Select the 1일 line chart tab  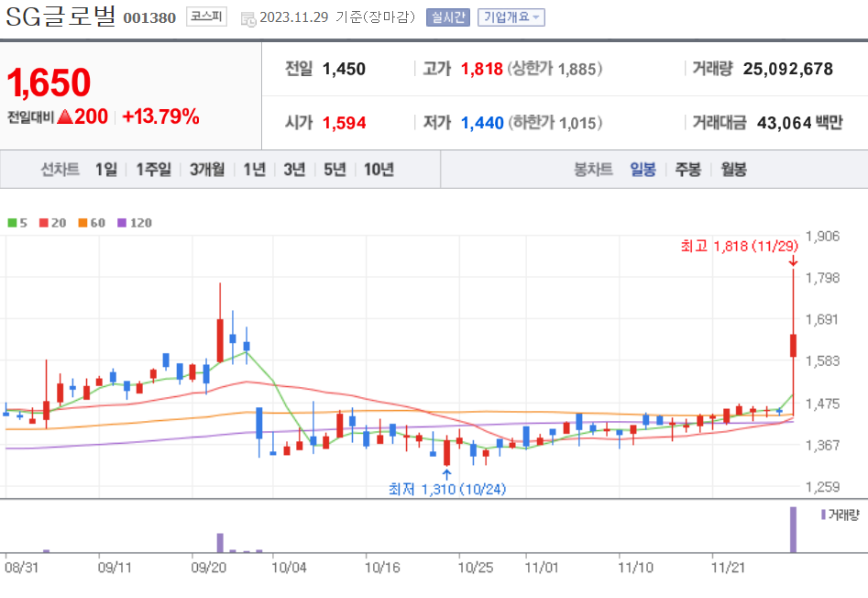pos(106,170)
